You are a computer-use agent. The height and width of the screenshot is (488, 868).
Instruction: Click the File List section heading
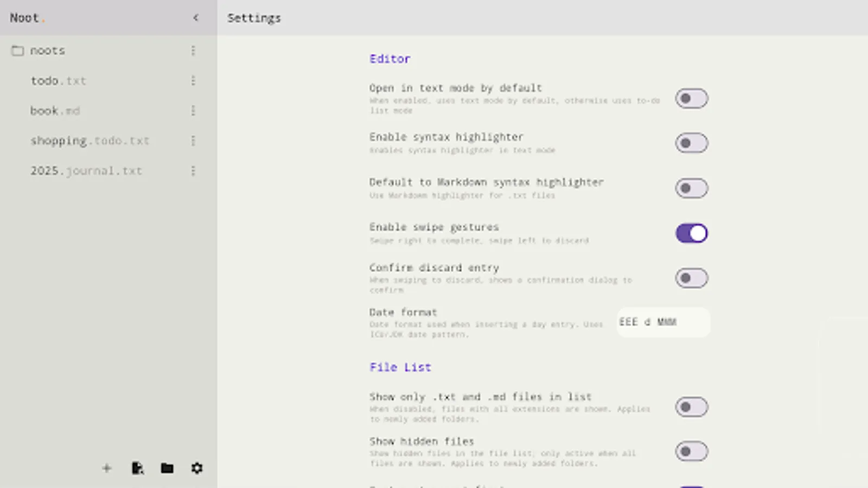[x=400, y=367]
